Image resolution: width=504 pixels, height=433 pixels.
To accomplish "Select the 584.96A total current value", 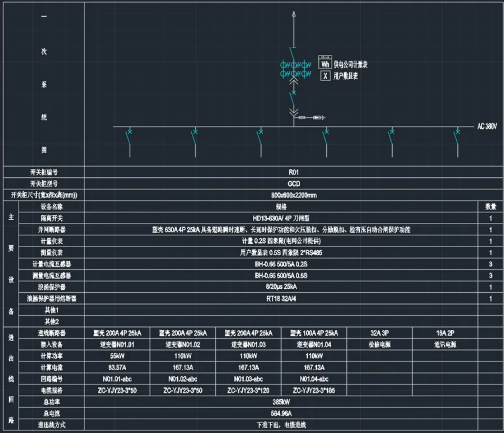I will pos(281,413).
